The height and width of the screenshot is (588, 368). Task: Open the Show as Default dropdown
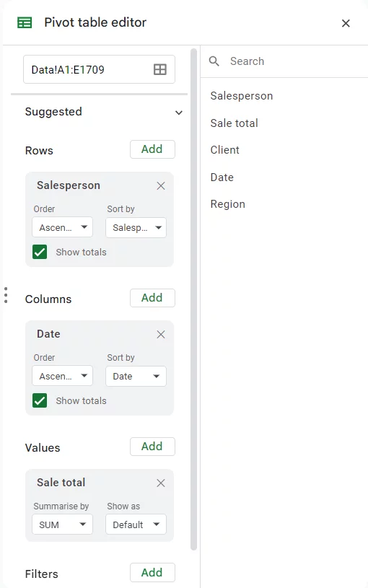(136, 525)
